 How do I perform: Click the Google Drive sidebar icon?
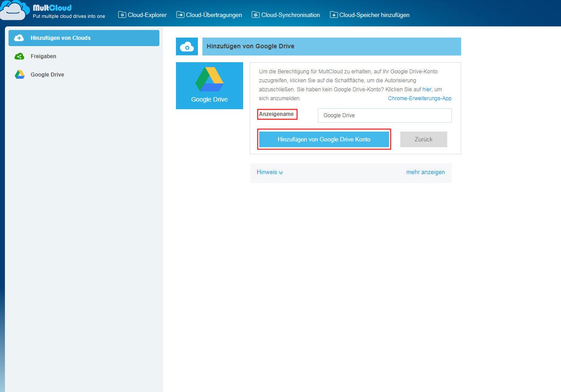19,75
